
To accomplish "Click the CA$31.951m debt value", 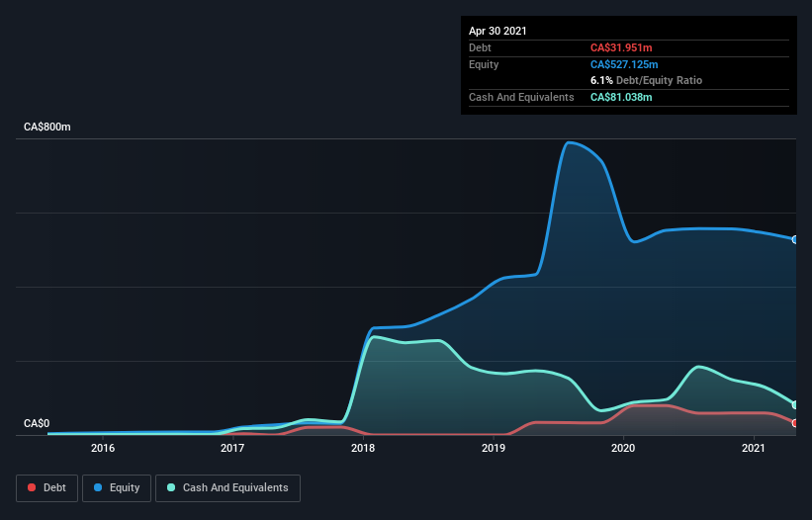I will tap(621, 47).
